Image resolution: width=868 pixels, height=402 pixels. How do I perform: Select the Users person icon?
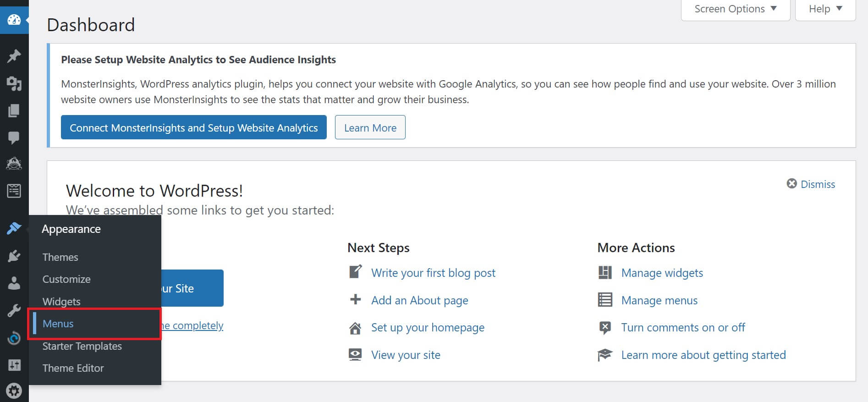(14, 283)
